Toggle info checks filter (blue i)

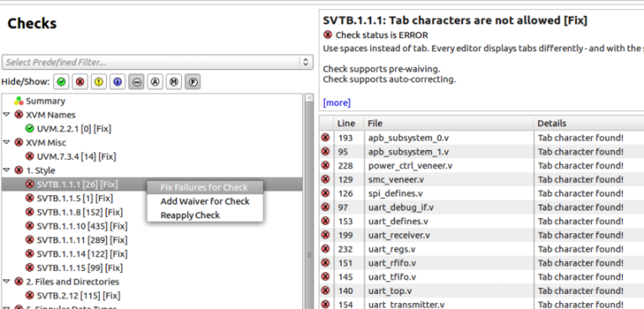coord(118,82)
